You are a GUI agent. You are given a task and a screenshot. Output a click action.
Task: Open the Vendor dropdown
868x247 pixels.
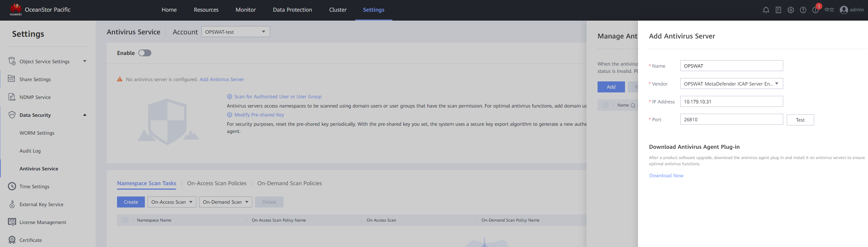coord(731,83)
